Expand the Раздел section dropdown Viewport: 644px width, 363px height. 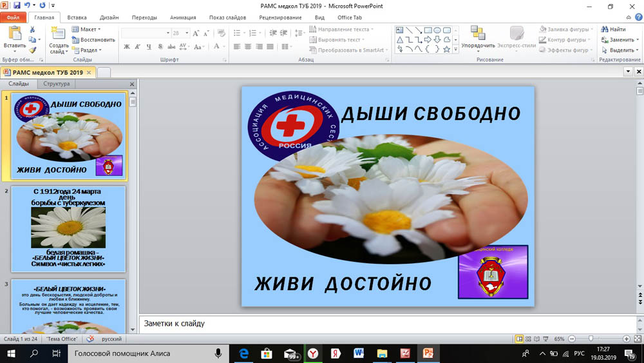[87, 50]
